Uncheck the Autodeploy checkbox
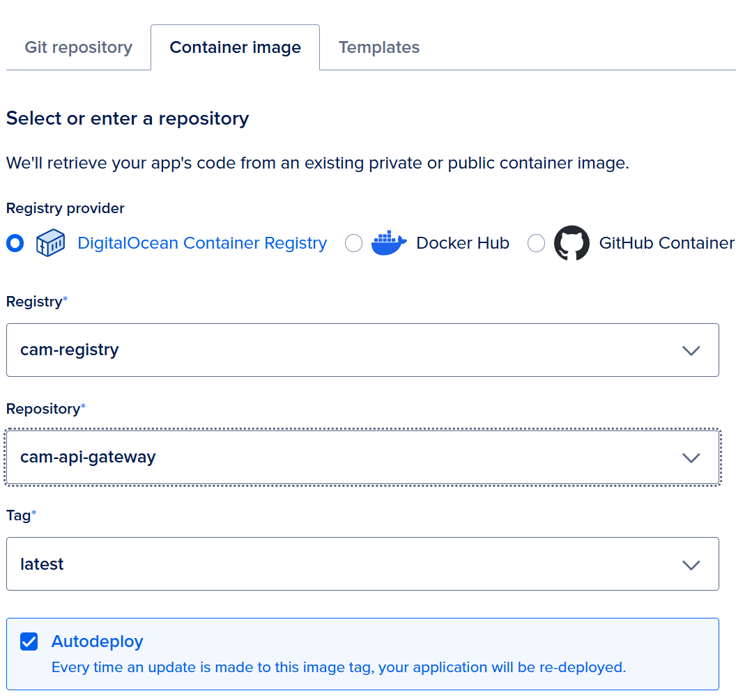 29,641
